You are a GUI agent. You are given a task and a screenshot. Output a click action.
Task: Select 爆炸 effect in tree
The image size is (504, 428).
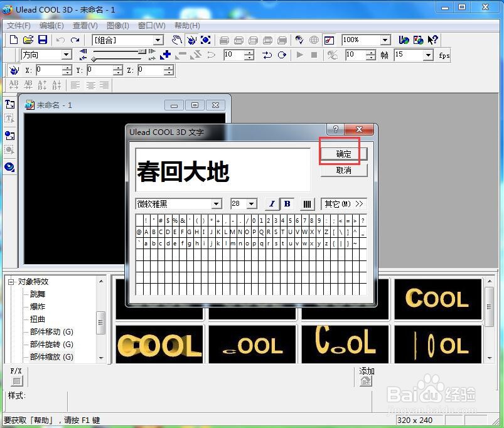coord(38,306)
